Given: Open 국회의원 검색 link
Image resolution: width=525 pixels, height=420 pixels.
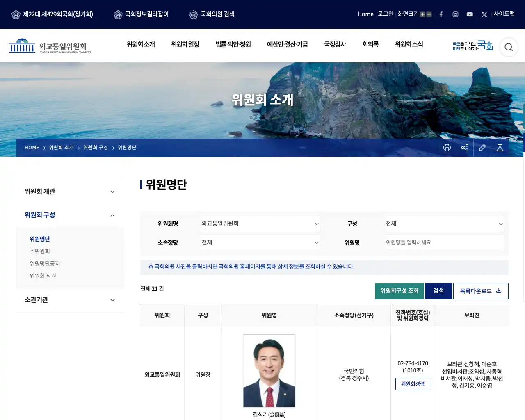Looking at the screenshot, I should (x=212, y=14).
